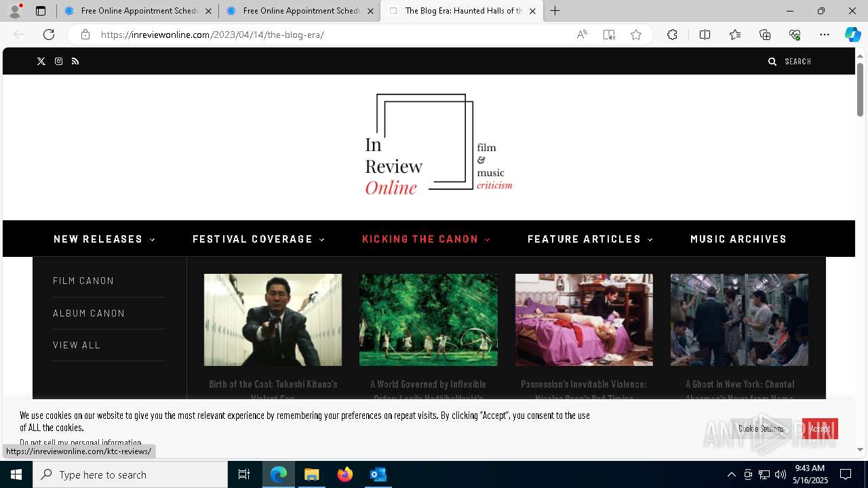Open Birth of the Cool article link
Screen dimensions: 868x488
click(273, 391)
